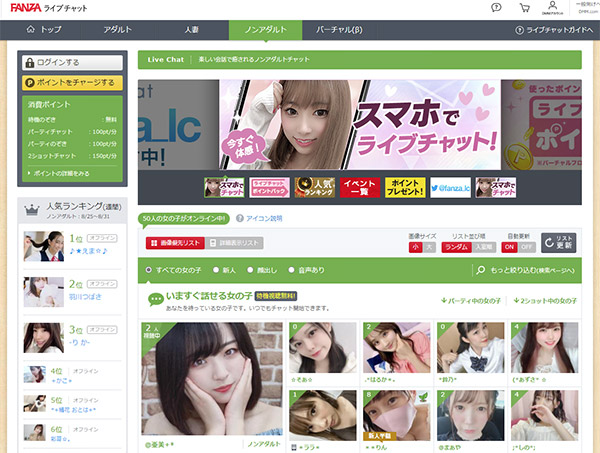Open りん chat thumbnail with mask
This screenshot has width=600, height=453.
click(x=396, y=416)
